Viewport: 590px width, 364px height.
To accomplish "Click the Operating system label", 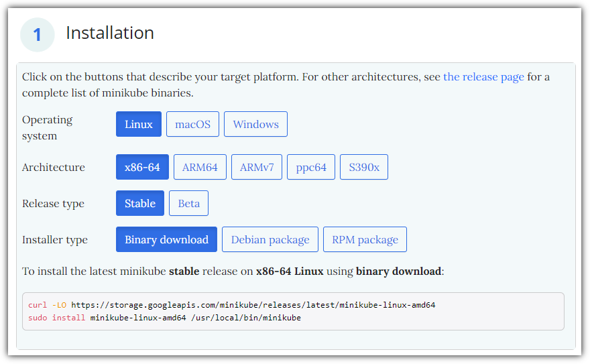I will [x=48, y=128].
